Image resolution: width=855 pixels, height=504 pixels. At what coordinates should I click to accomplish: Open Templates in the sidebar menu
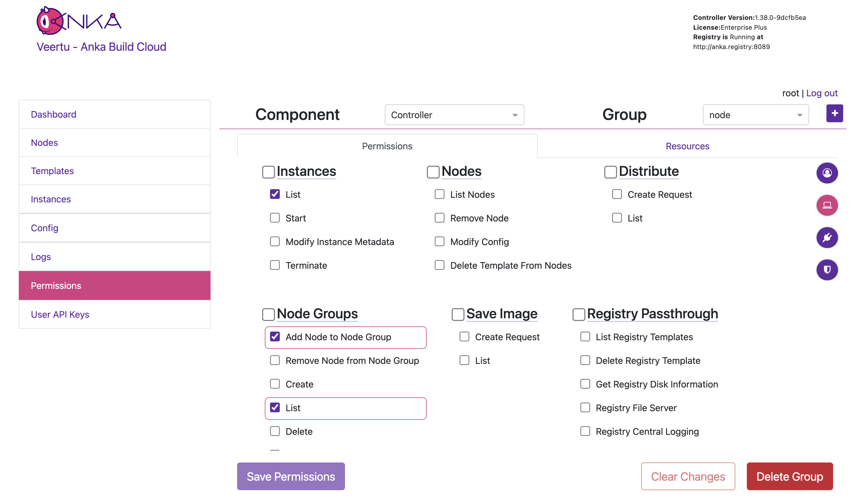[52, 171]
